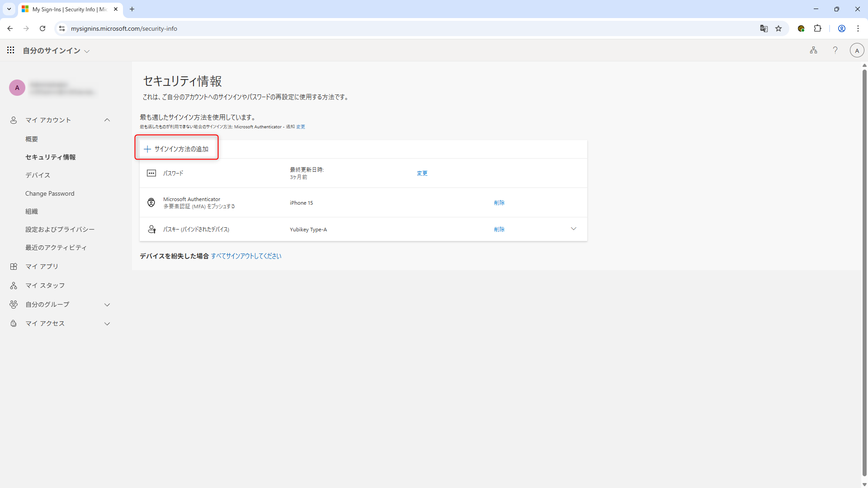Bookmark this page with star icon

(778, 28)
